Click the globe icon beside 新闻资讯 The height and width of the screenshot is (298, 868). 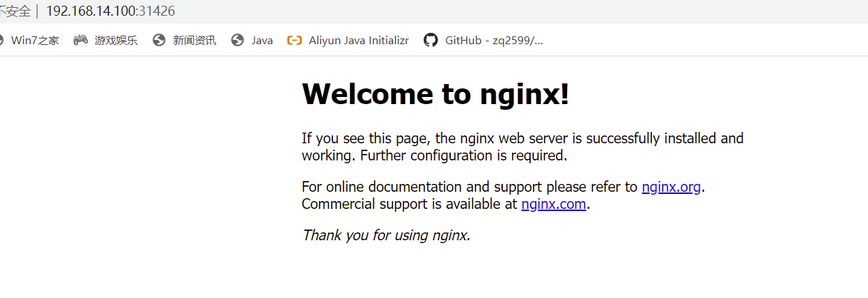click(159, 41)
